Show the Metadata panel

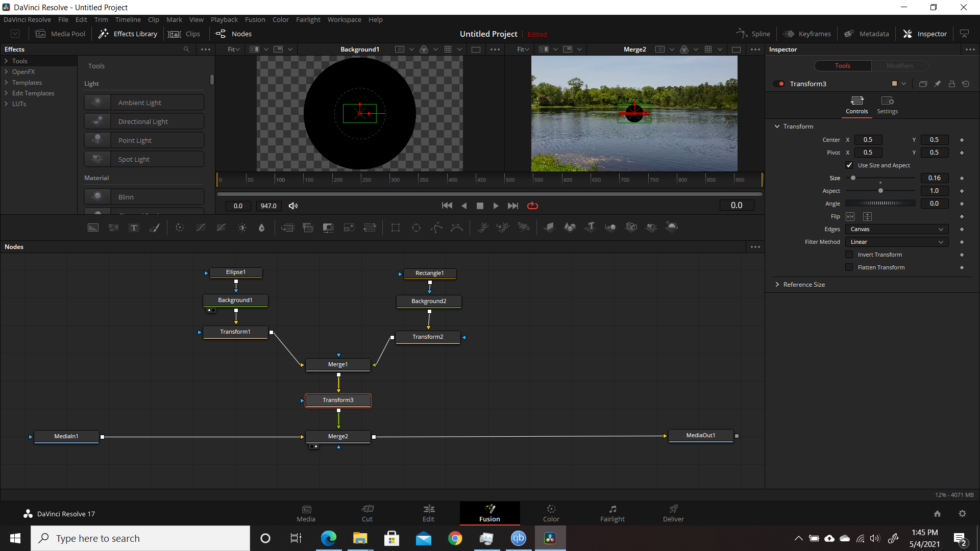click(866, 34)
